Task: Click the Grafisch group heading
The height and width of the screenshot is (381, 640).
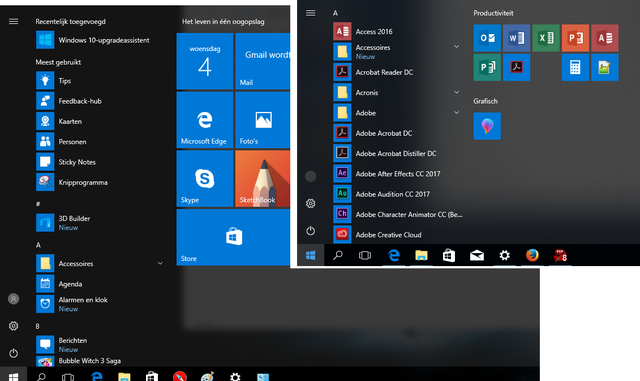Action: pos(485,101)
